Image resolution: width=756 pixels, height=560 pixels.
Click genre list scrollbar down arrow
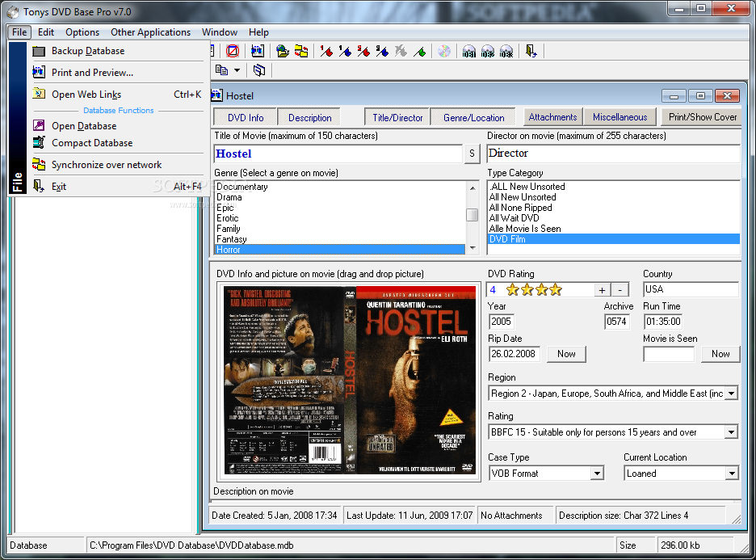point(472,248)
